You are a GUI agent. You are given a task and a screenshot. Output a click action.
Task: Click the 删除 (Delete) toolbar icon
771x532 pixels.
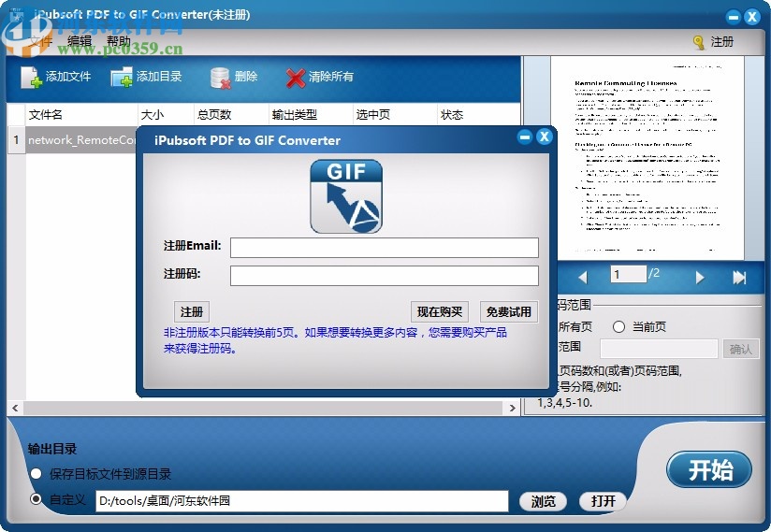pos(220,78)
